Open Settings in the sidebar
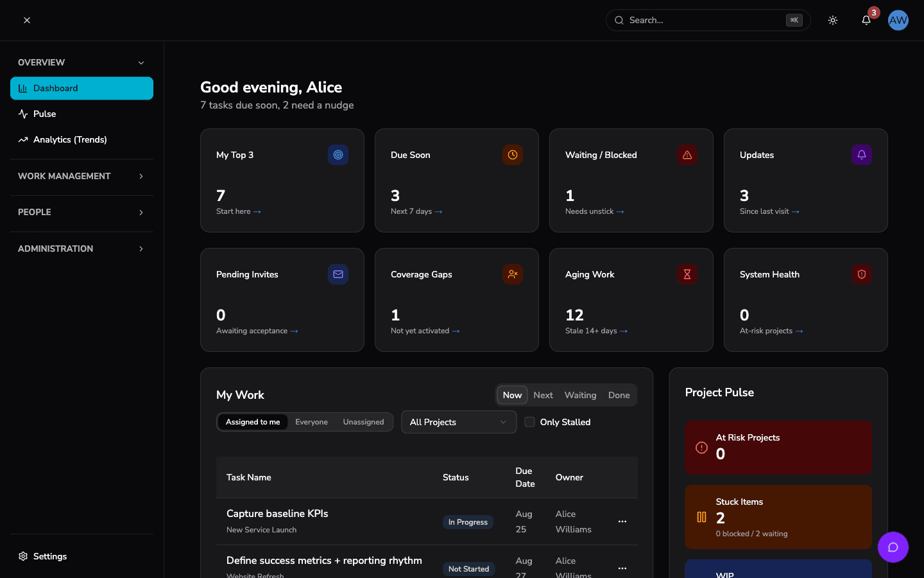The width and height of the screenshot is (924, 578). [81, 556]
